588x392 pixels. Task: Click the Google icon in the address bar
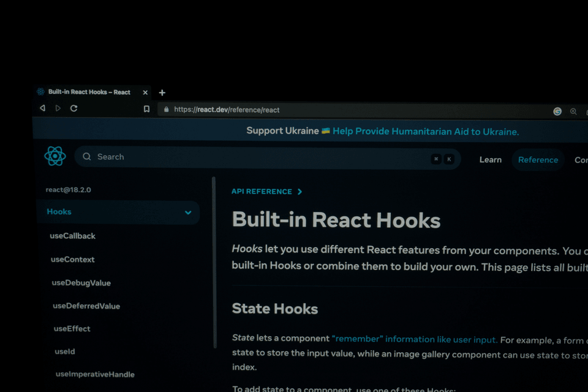pyautogui.click(x=557, y=111)
